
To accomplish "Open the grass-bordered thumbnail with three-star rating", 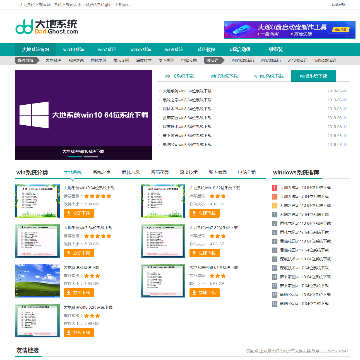I will [x=163, y=201].
